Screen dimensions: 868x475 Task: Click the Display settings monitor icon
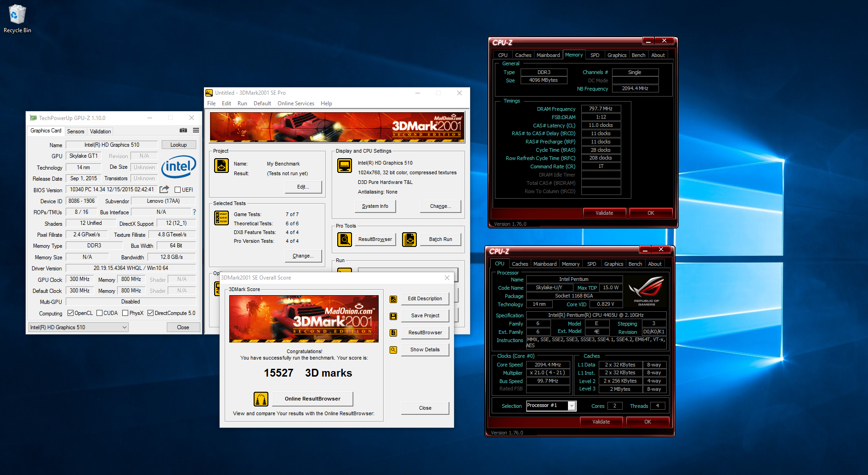345,165
